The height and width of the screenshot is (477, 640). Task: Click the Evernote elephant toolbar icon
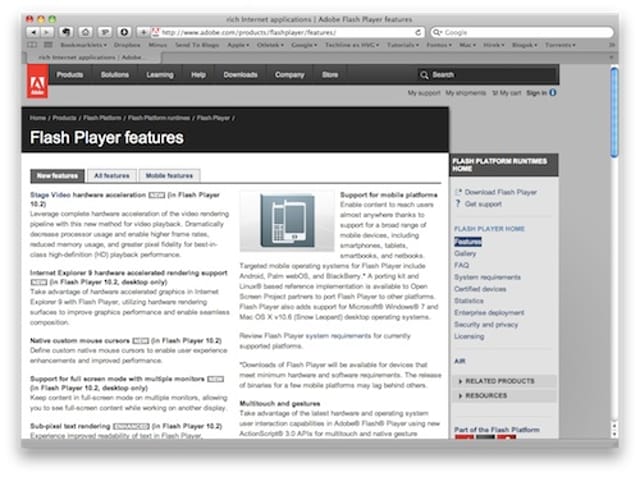66,32
